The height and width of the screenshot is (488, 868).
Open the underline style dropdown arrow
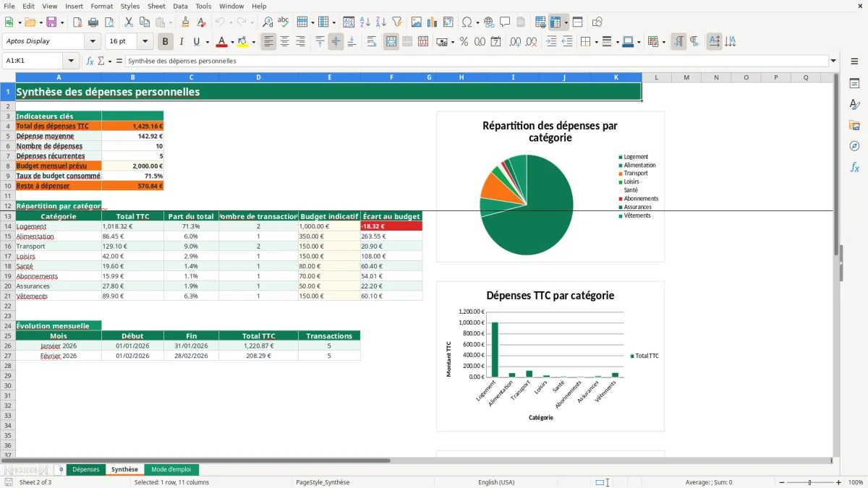(207, 42)
